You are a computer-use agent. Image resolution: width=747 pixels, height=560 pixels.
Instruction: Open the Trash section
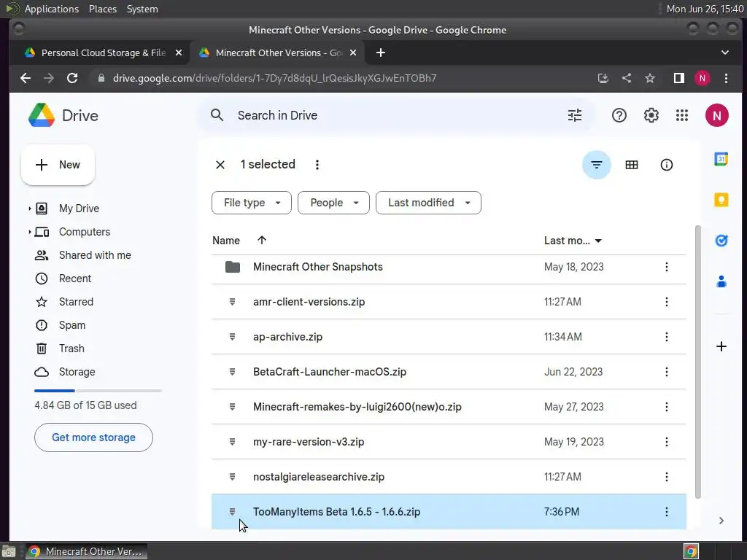[71, 349]
